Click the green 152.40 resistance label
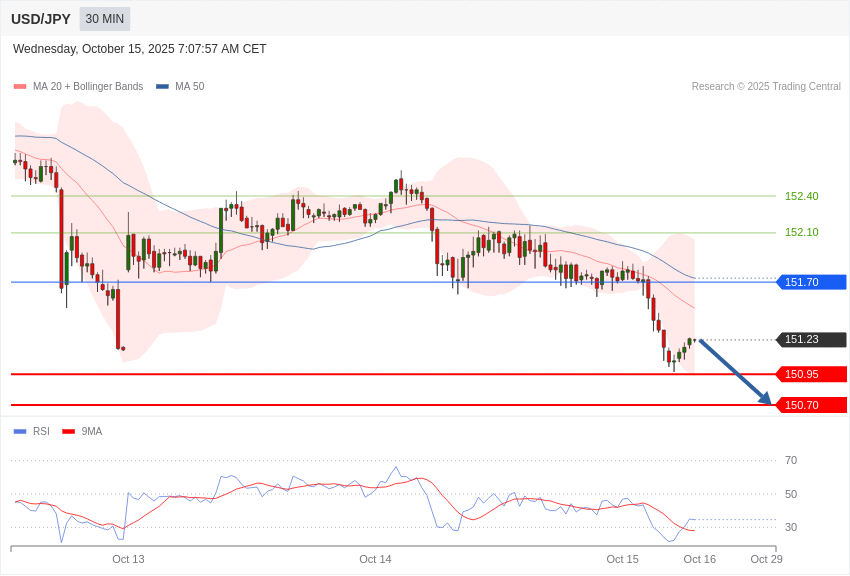 [801, 196]
